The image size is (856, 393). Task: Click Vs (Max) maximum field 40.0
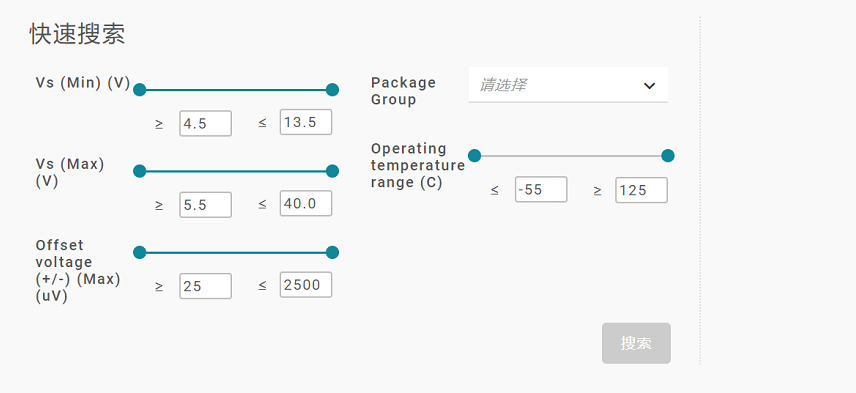pos(306,204)
